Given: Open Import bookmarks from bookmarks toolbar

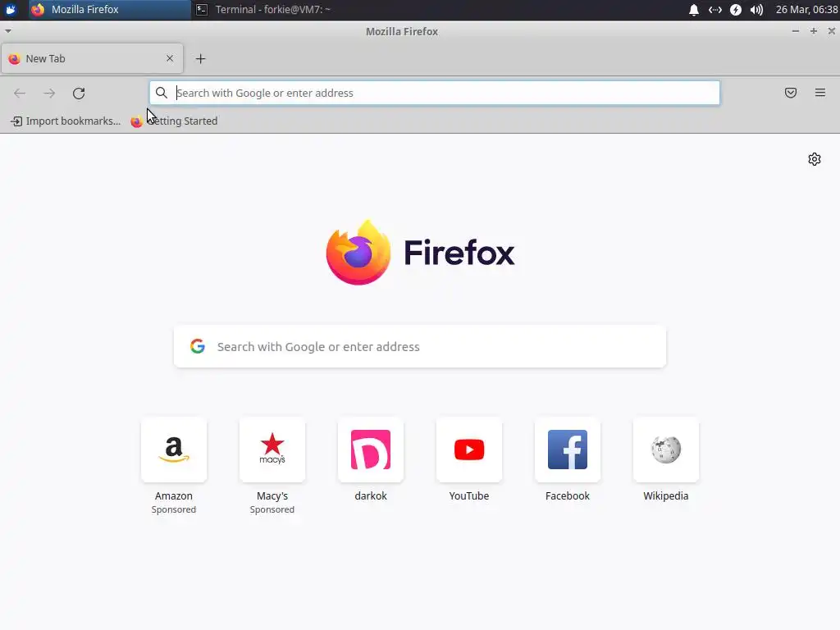Looking at the screenshot, I should tap(66, 121).
